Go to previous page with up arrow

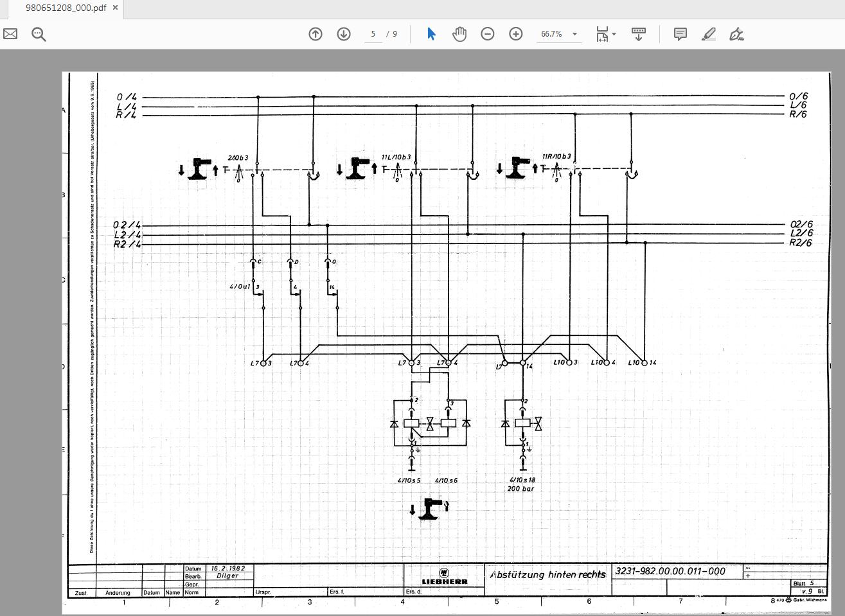pyautogui.click(x=316, y=34)
